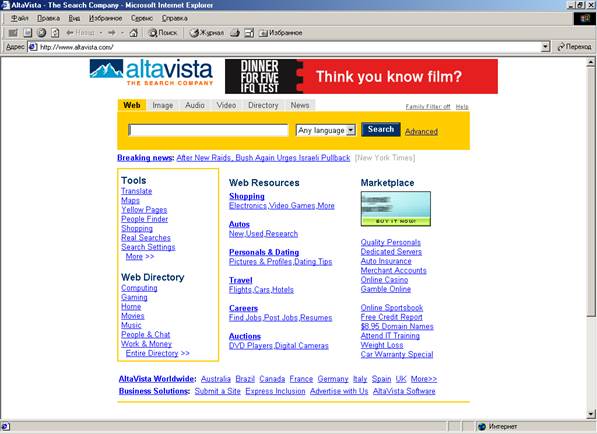Click the Think you know film banner

point(361,76)
